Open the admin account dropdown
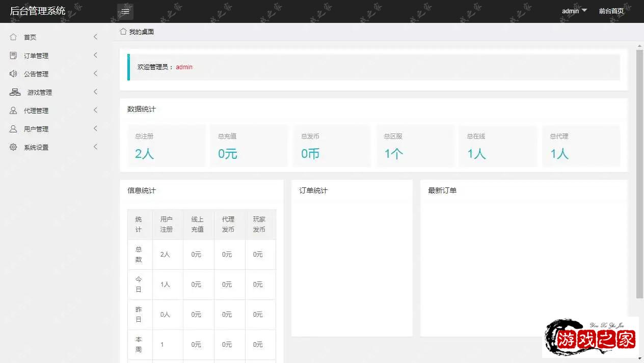The height and width of the screenshot is (363, 644). (x=574, y=11)
